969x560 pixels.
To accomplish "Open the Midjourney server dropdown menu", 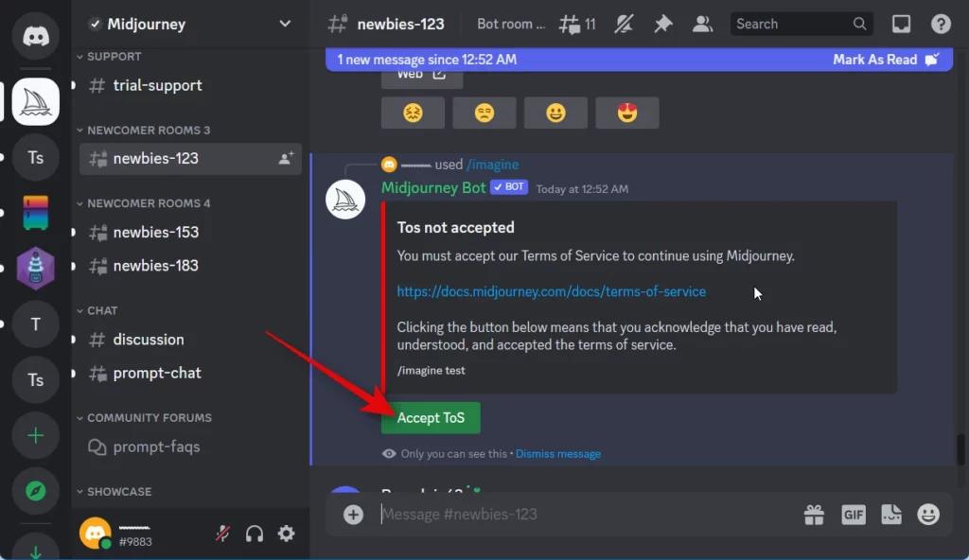I will pyautogui.click(x=284, y=24).
